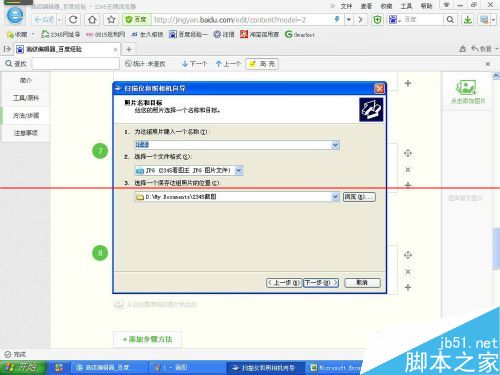Expand the save location dropdown arrow
Viewport: 500px width, 375px height.
335,197
